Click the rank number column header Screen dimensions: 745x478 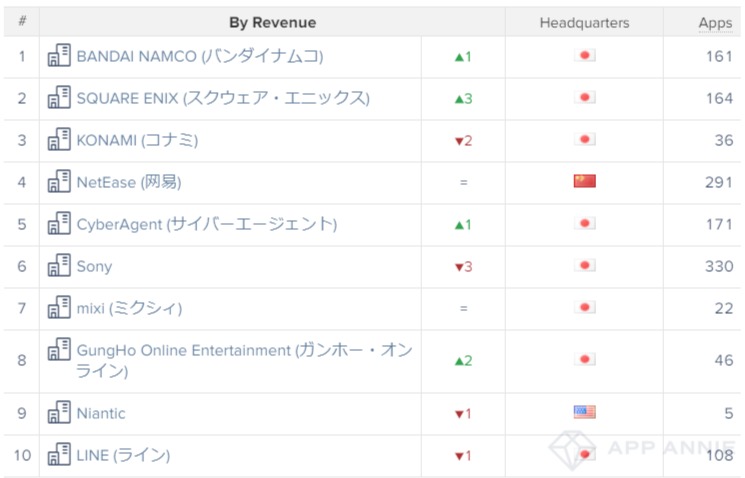click(x=22, y=21)
